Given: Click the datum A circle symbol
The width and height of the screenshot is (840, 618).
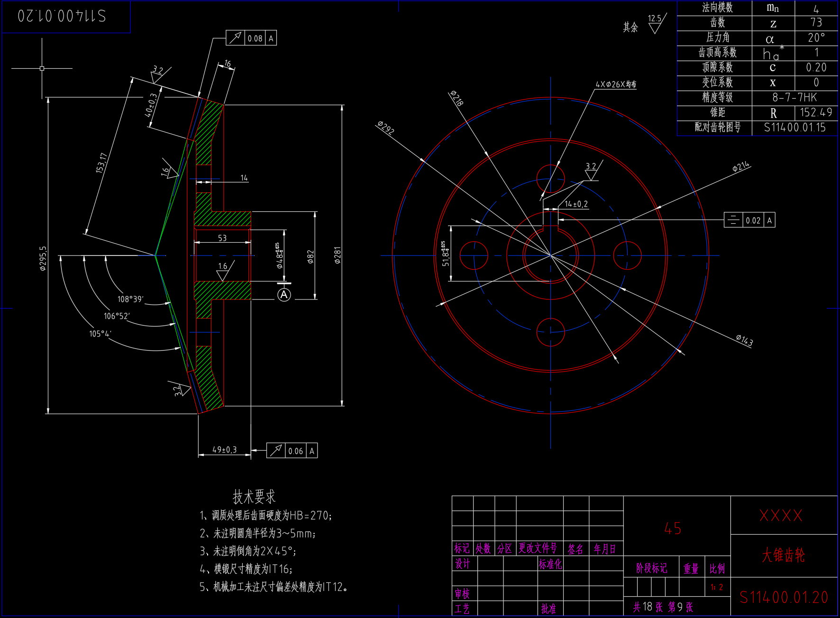Looking at the screenshot, I should (x=284, y=295).
